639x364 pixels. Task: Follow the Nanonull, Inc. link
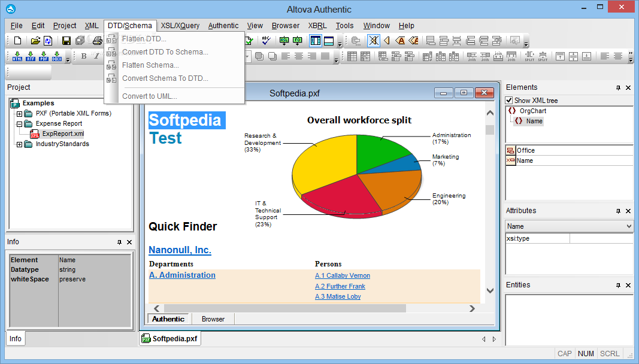point(180,250)
